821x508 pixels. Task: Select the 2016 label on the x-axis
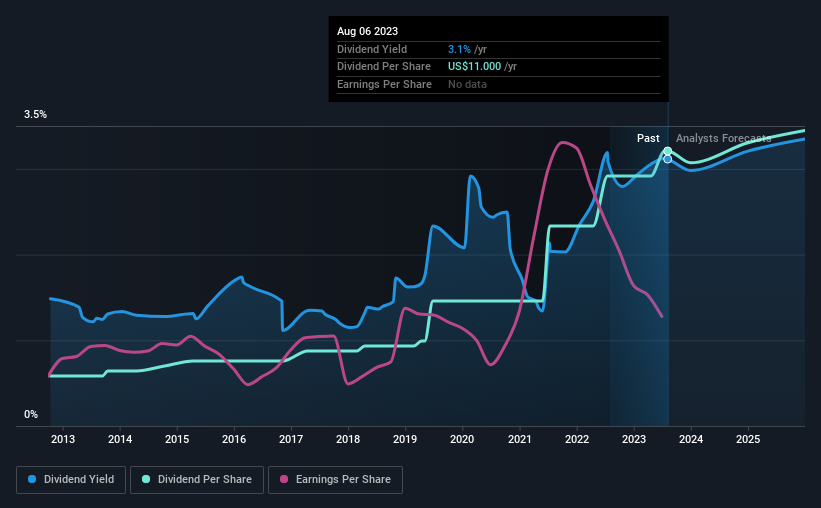point(234,439)
